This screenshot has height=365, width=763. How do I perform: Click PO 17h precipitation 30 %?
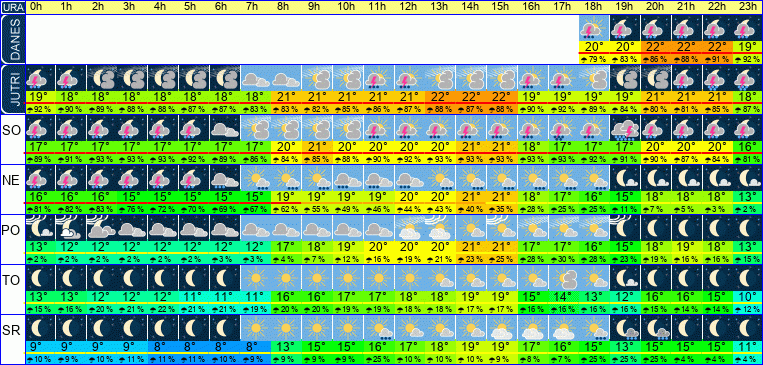click(x=563, y=258)
